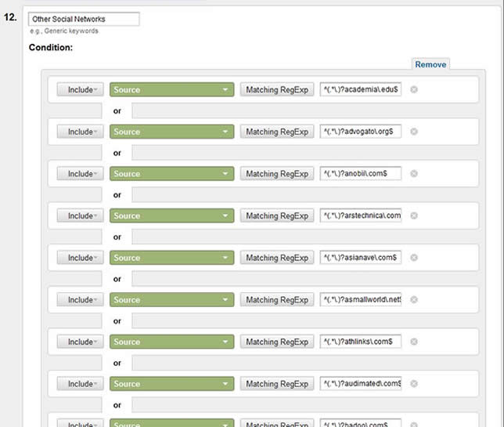The height and width of the screenshot is (427, 504).
Task: Expand Source dimension dropdown for arstechnica.com row
Action: pos(171,215)
